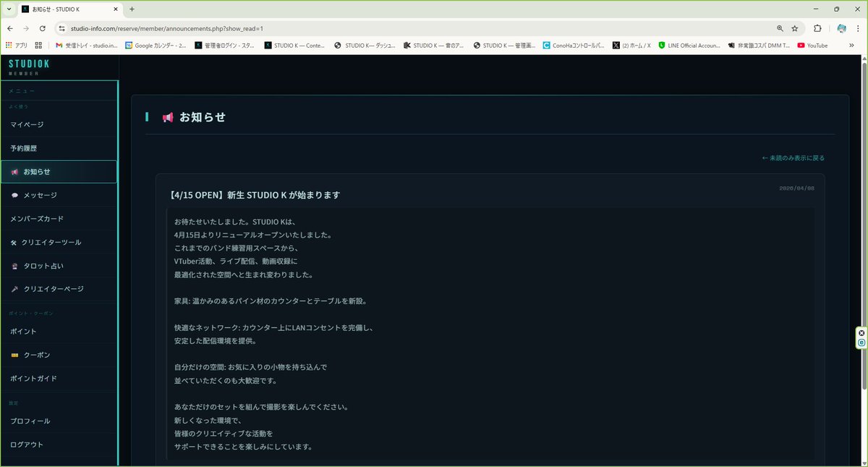Image resolution: width=868 pixels, height=467 pixels.
Task: Open the STUDIO K — ダッシュ bookmark
Action: point(365,45)
